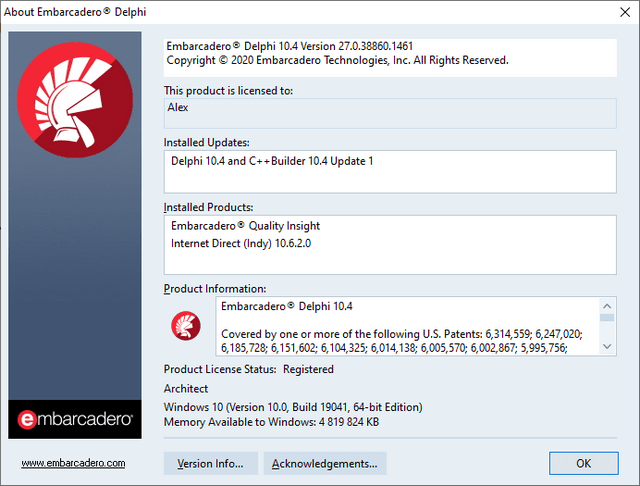Open the Version Info dialog
The width and height of the screenshot is (640, 486).
[211, 463]
